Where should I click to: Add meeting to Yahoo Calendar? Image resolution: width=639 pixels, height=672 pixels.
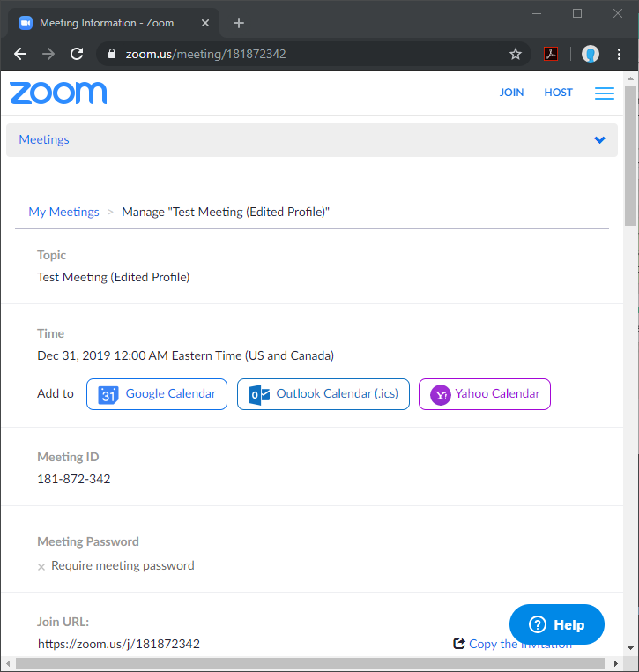click(x=485, y=394)
